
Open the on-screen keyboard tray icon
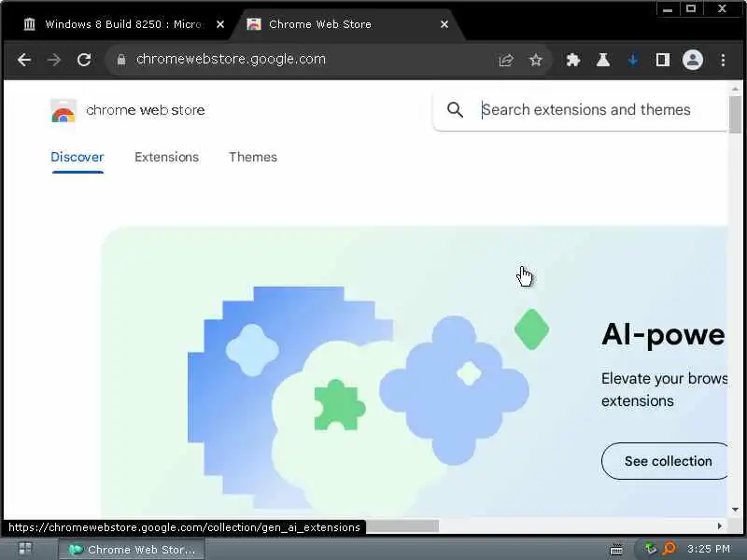click(x=616, y=550)
